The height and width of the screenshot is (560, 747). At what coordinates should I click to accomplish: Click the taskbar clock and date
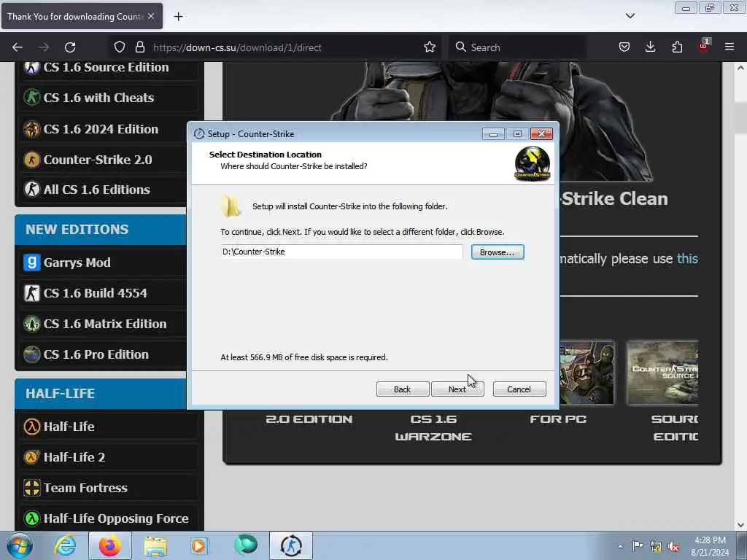[x=710, y=546]
